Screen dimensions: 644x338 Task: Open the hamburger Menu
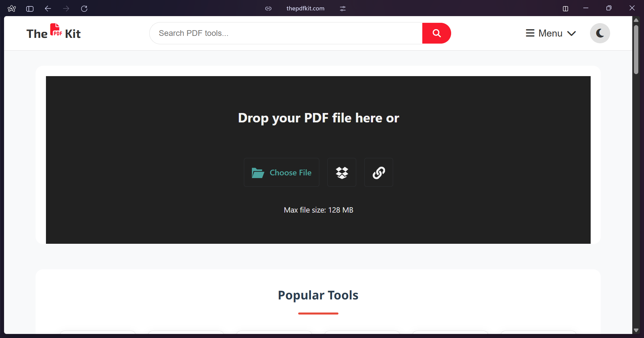[530, 33]
